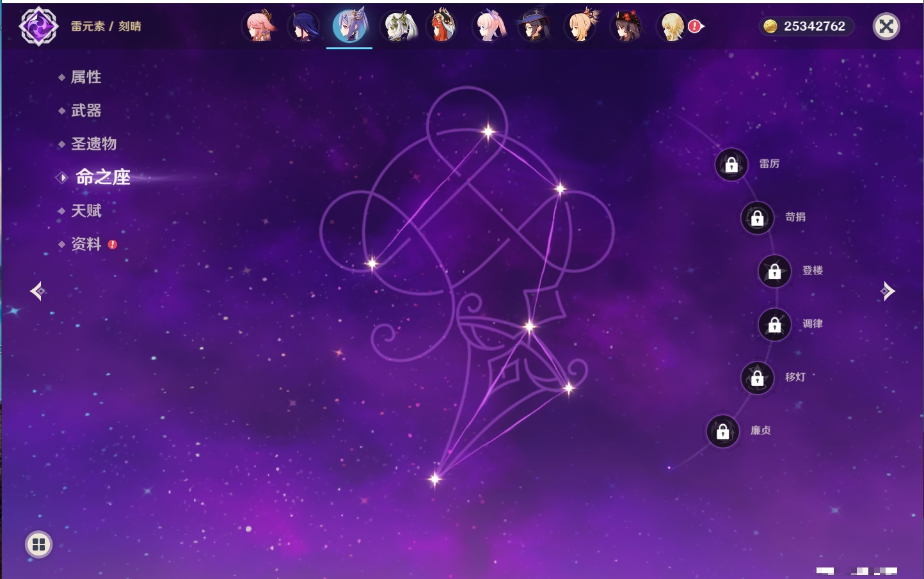Select the character portrait wearing a dark witch hat
This screenshot has width=924, height=579.
point(535,26)
